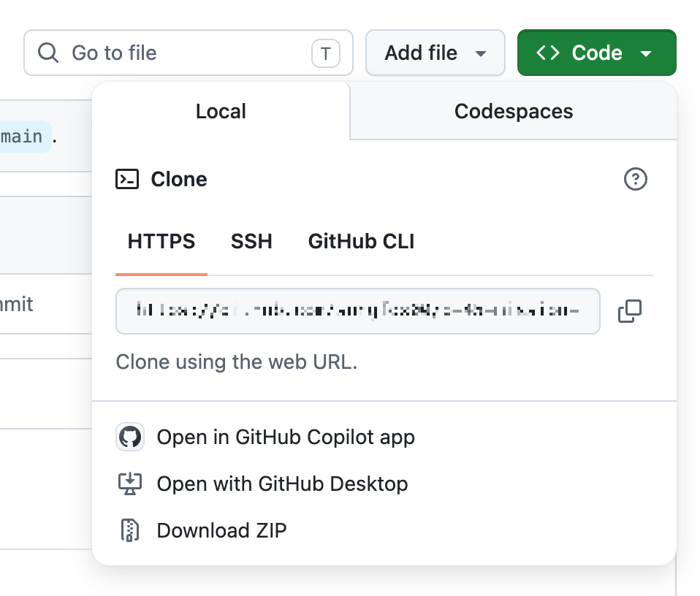Copy the clone URL to clipboard

(630, 311)
